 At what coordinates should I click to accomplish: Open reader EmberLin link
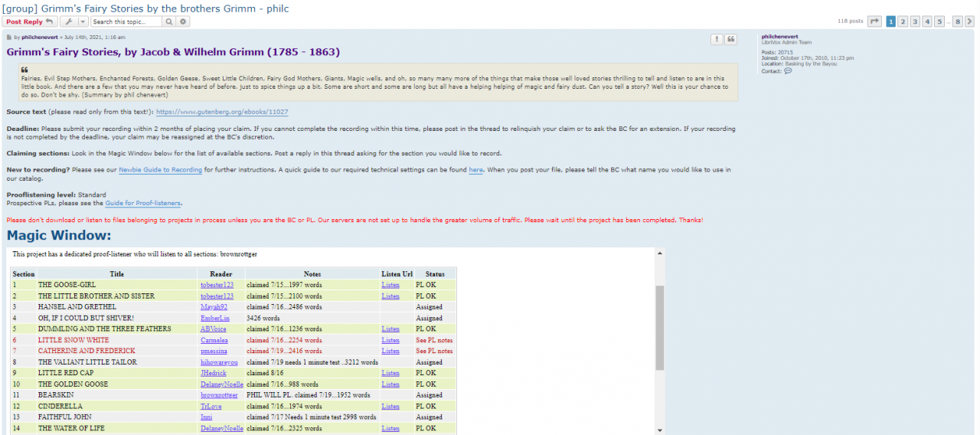pyautogui.click(x=215, y=318)
